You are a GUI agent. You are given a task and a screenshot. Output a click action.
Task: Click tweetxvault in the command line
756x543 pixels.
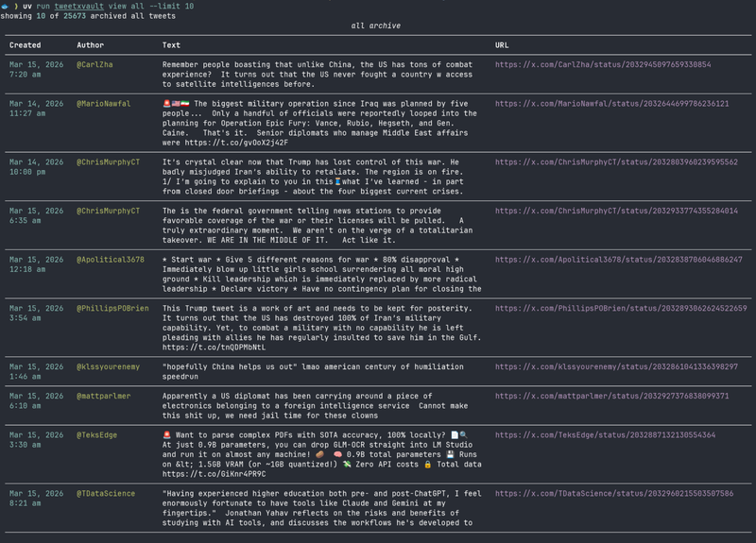[x=79, y=6]
